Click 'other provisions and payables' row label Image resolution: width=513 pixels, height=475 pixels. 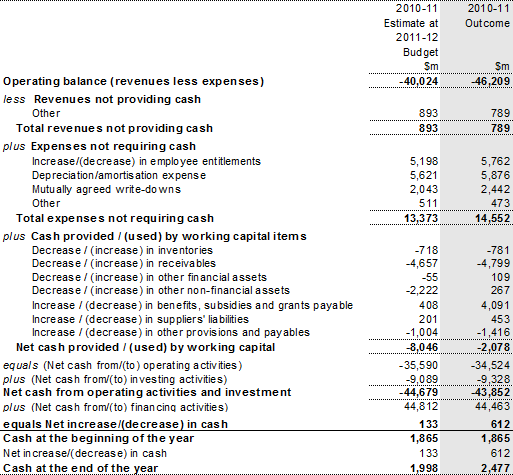click(x=171, y=332)
